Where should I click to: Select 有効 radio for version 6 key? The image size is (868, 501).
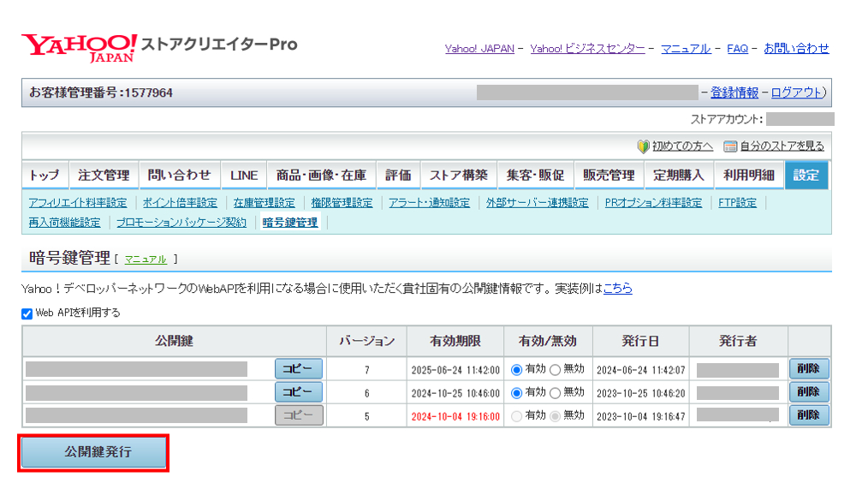point(516,393)
